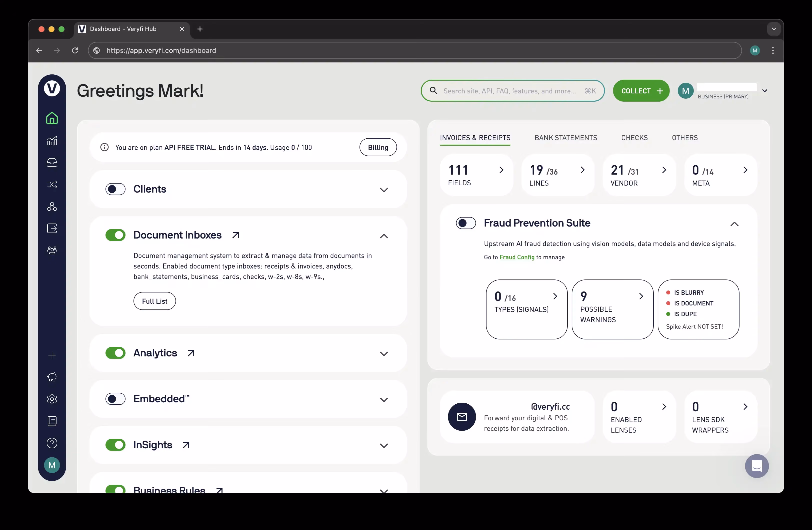Open the team members icon in sidebar

pyautogui.click(x=52, y=251)
